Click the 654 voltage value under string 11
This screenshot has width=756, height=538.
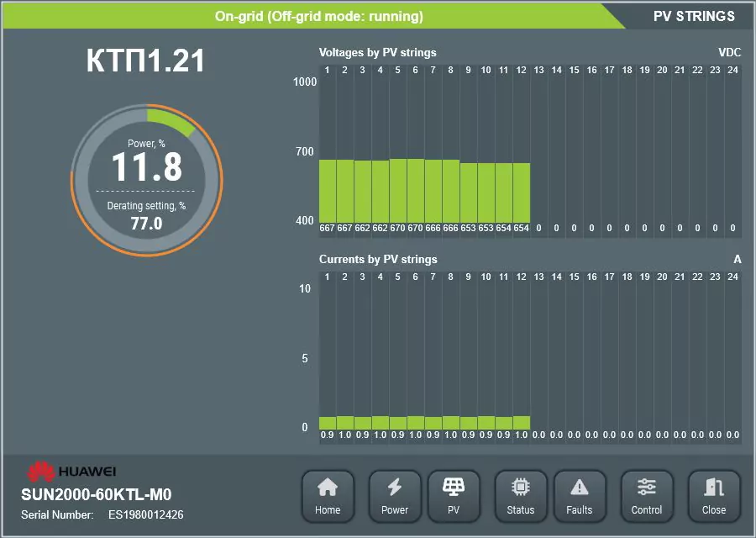[x=503, y=228]
